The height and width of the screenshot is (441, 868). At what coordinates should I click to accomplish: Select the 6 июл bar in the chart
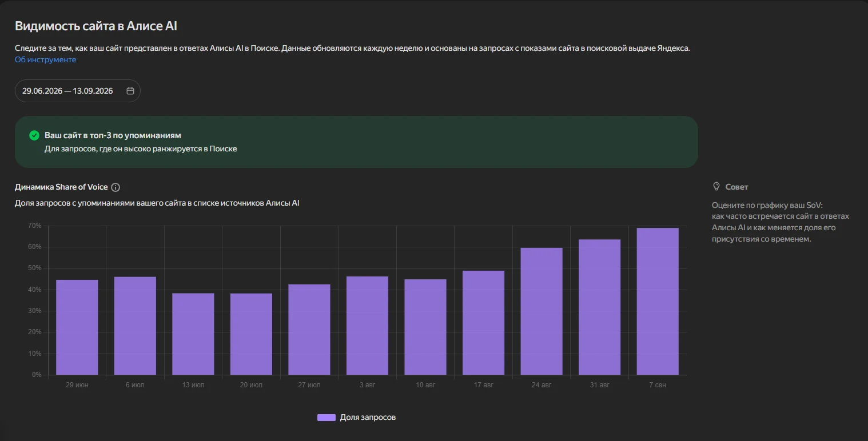tap(135, 326)
